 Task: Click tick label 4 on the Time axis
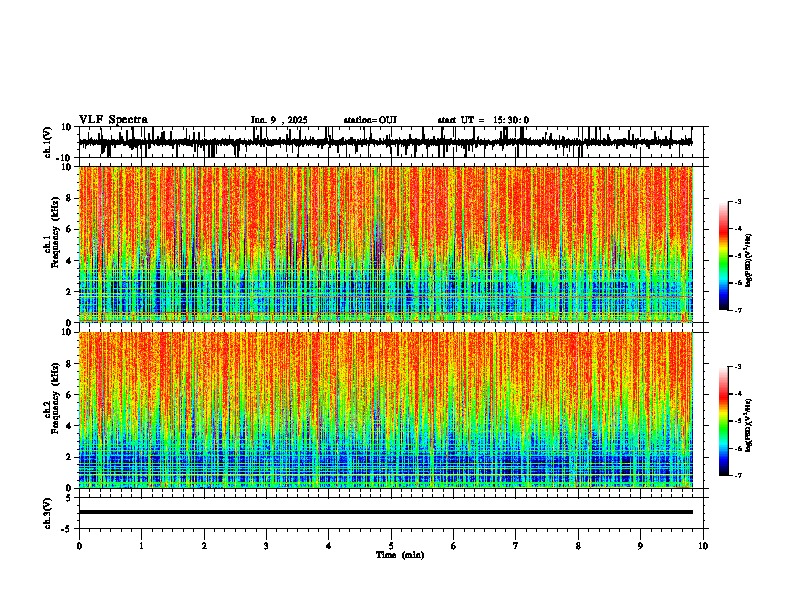328,546
